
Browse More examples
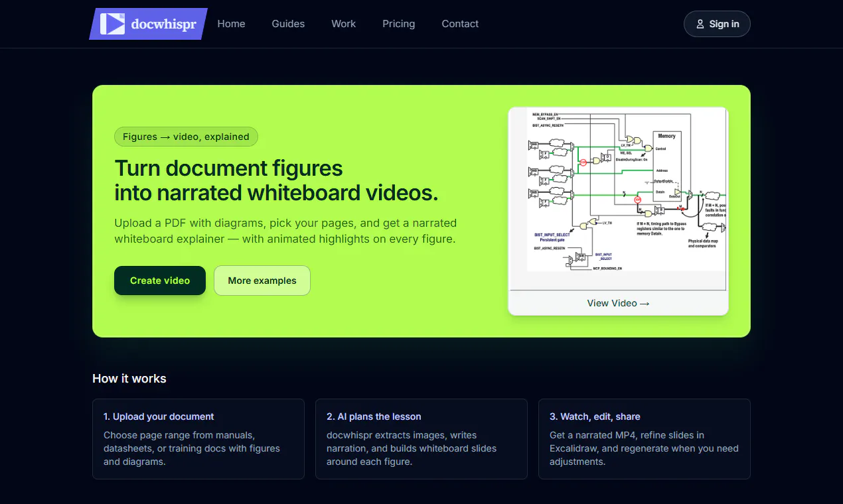click(x=262, y=281)
